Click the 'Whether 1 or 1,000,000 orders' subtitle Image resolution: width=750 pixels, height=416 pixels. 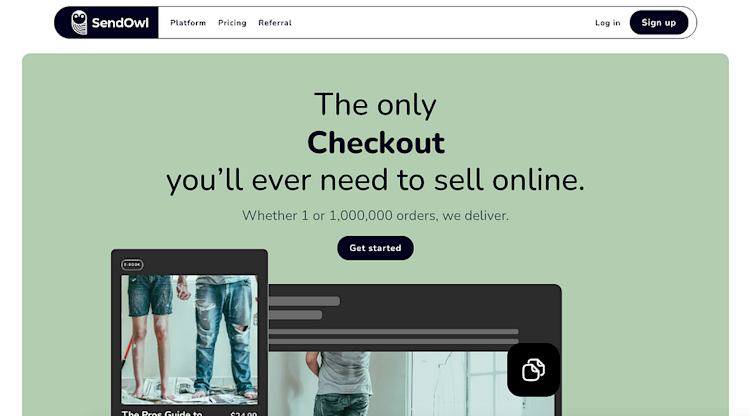point(375,216)
